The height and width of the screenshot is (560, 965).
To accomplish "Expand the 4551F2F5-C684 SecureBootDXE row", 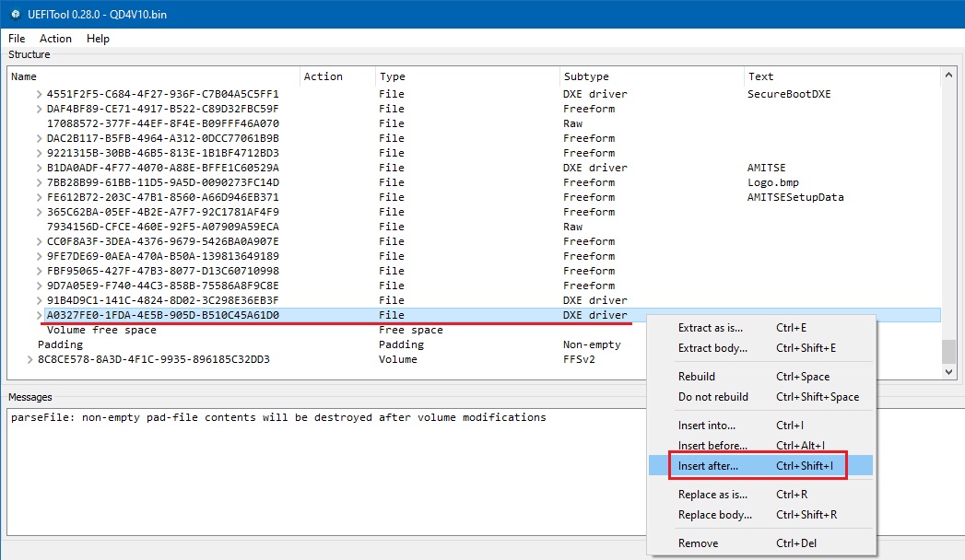I will point(40,94).
